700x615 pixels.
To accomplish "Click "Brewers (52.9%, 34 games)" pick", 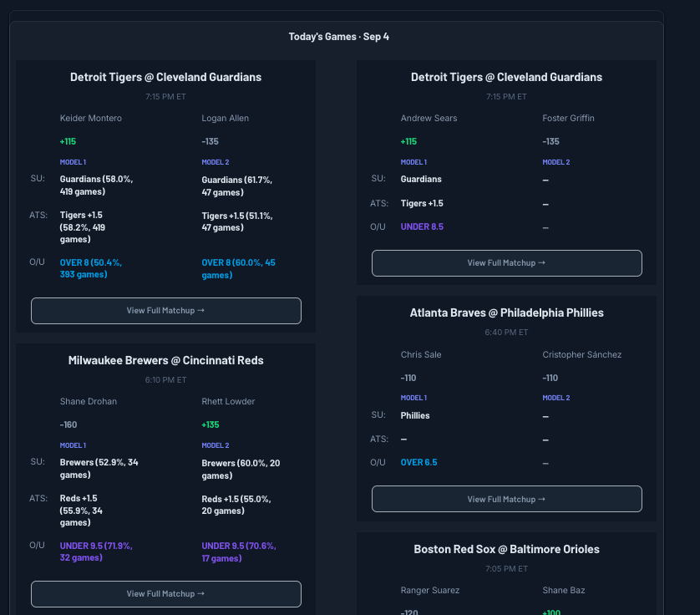I will [x=99, y=469].
